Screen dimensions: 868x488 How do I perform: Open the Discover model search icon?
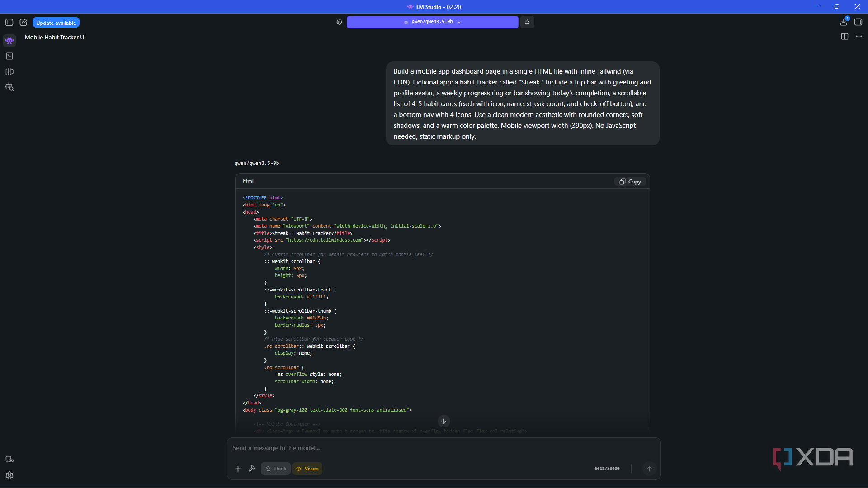click(9, 87)
